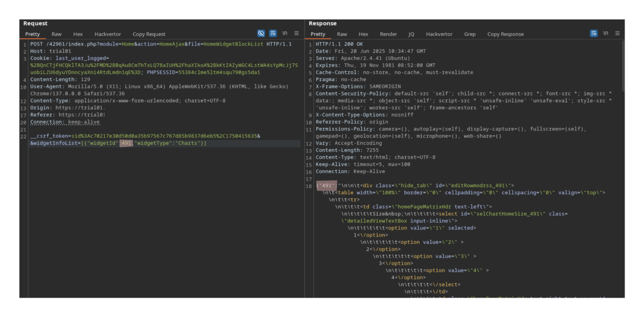Click X-Frame-Options: SAMEORIGIN header
Viewport: 644px width, 317px height.
pos(358,86)
